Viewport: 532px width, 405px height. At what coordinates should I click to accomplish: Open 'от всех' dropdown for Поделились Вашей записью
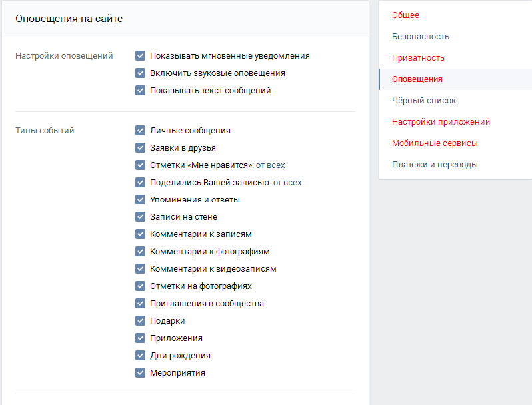point(287,183)
